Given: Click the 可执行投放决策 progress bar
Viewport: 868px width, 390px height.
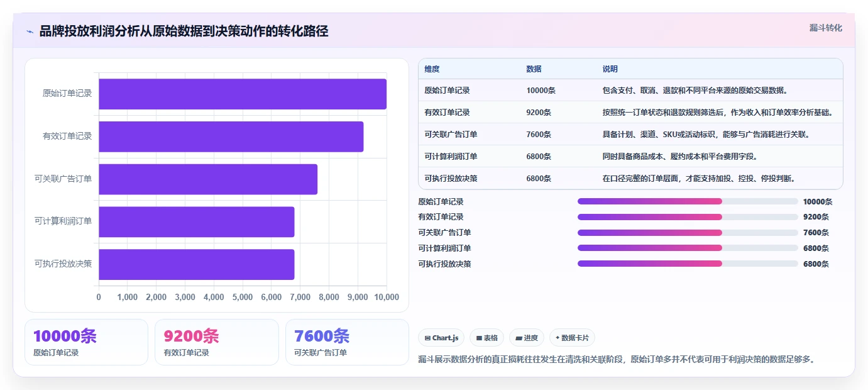Looking at the screenshot, I should (688, 264).
